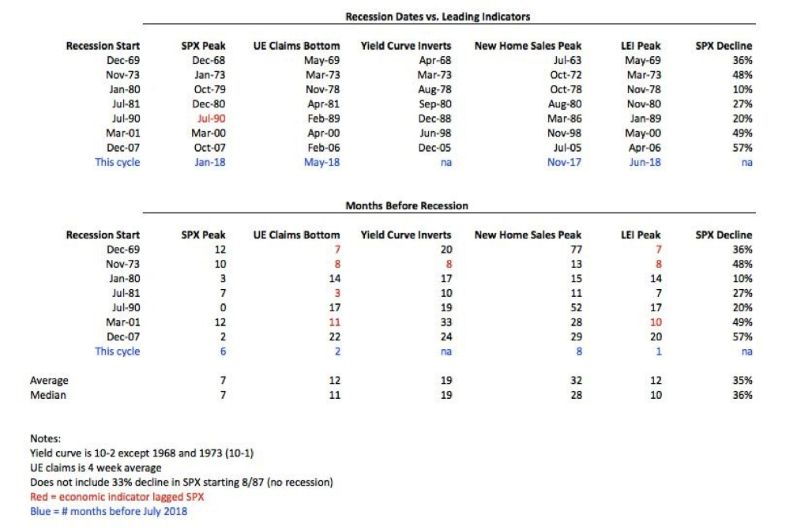Click the red 'economic indicator lagged SPX' legend
This screenshot has height=530, width=812.
pyautogui.click(x=111, y=496)
